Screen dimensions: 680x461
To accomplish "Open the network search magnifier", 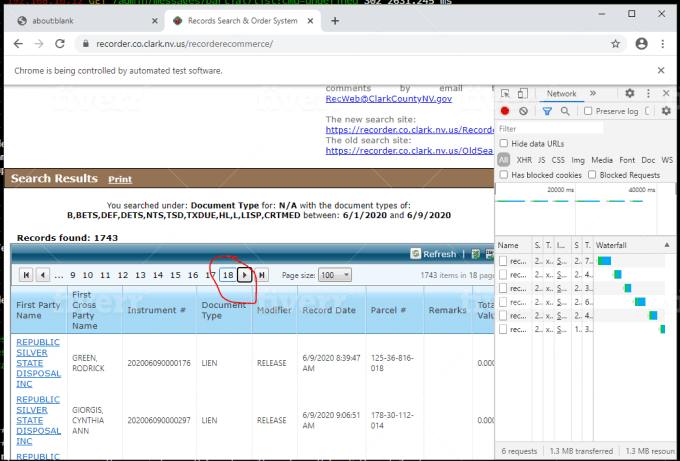I will pyautogui.click(x=565, y=111).
